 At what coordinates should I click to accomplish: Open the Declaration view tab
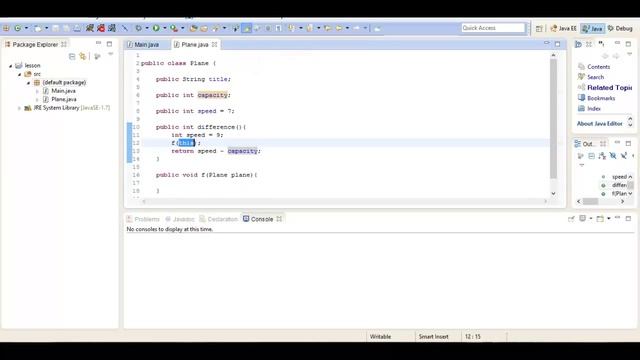click(218, 219)
